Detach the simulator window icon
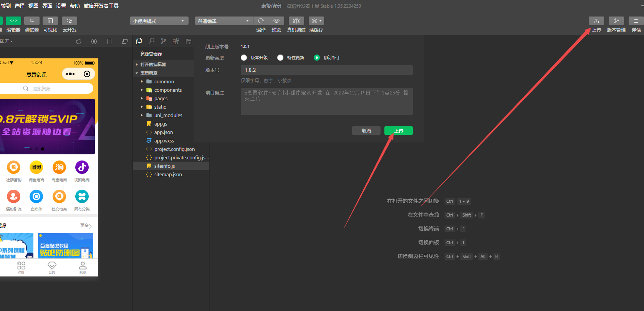 tap(125, 41)
